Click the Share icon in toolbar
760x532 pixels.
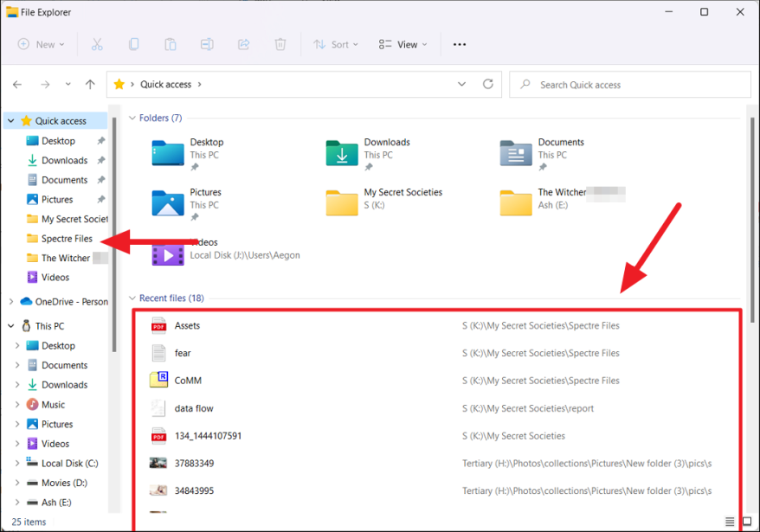pos(243,44)
